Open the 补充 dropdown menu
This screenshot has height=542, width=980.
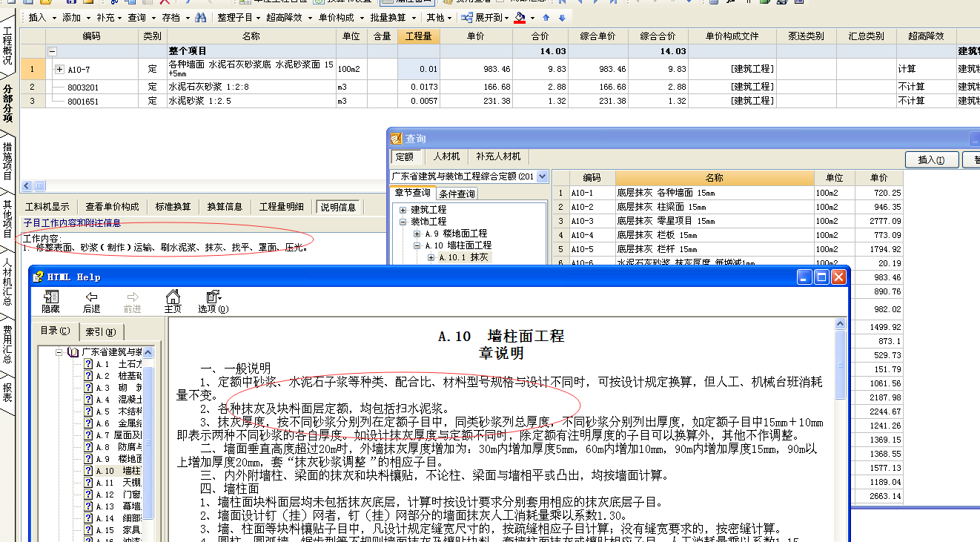tap(109, 17)
